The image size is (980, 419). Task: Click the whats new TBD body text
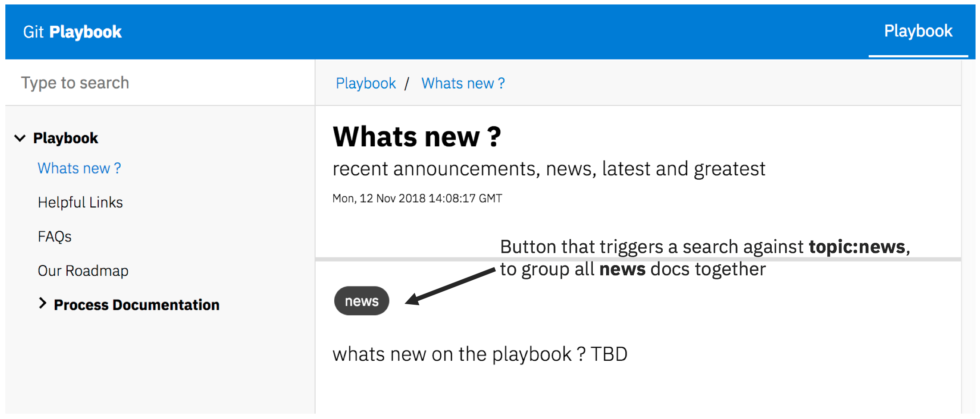(x=480, y=354)
